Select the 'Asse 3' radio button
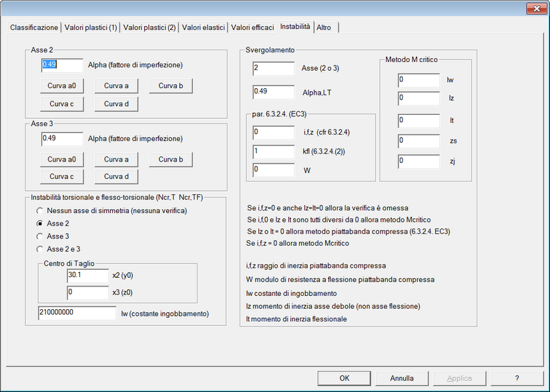550x392 pixels. coord(40,236)
